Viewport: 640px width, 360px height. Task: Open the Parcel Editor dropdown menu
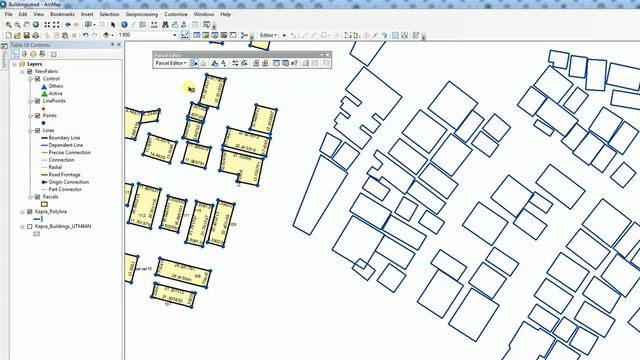click(171, 63)
